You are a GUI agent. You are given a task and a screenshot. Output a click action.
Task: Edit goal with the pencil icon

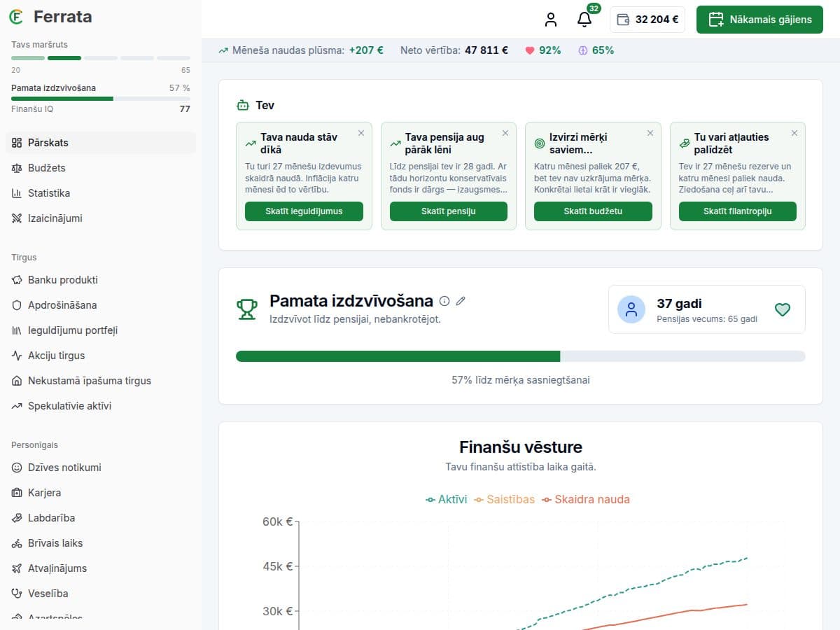click(461, 301)
